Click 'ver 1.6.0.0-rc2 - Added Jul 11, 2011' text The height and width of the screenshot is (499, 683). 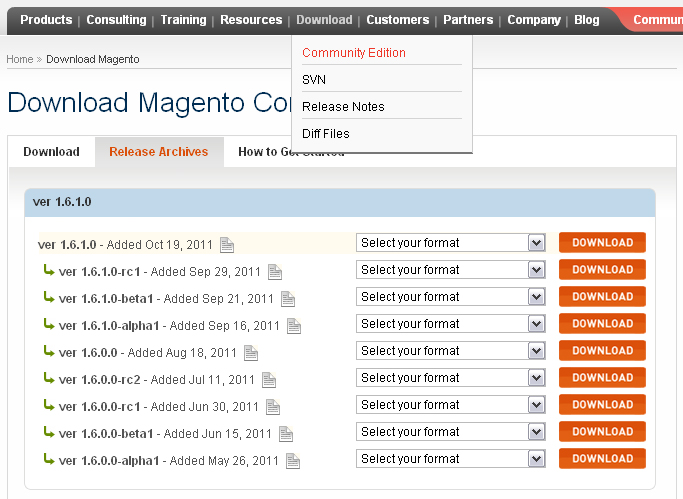[x=156, y=380]
